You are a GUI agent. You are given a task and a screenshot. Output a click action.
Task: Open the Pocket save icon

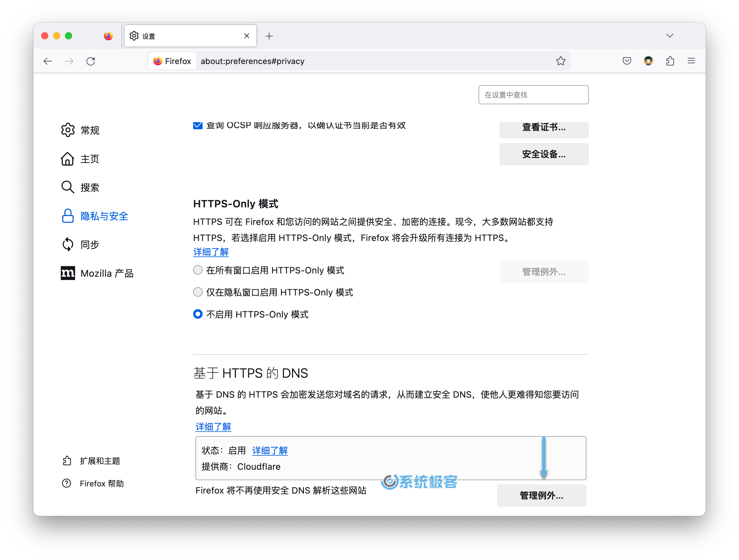(627, 61)
